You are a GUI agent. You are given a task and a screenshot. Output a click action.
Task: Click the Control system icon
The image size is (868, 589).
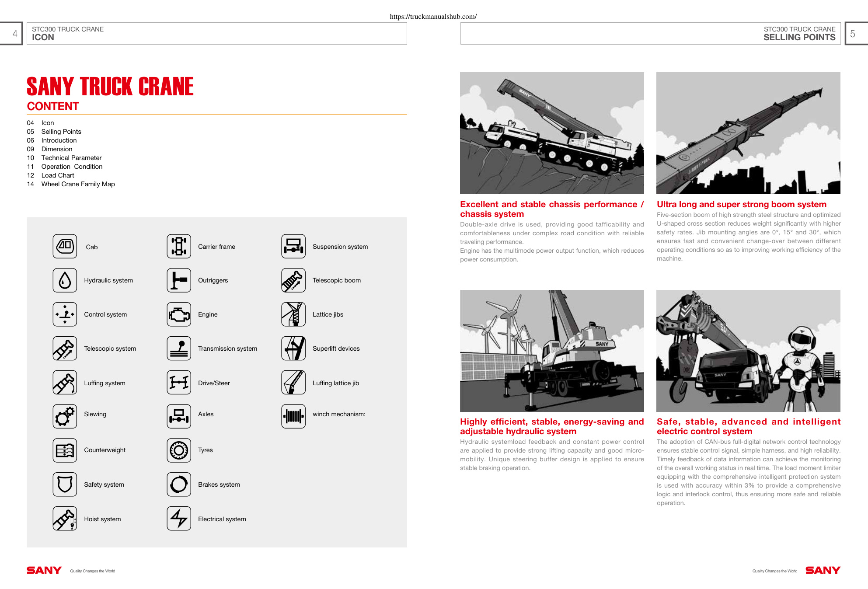coord(65,314)
